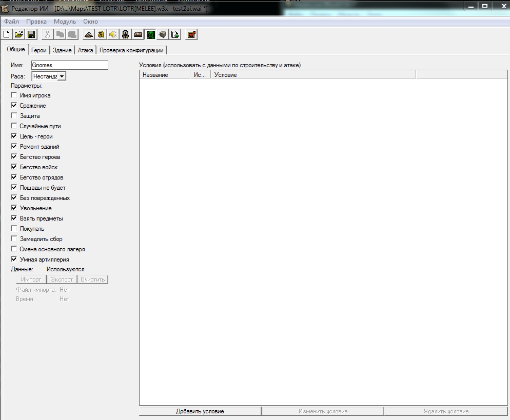Open the Trigger Editor golden 'a' icon
Image resolution: width=510 pixels, height=420 pixels.
101,34
